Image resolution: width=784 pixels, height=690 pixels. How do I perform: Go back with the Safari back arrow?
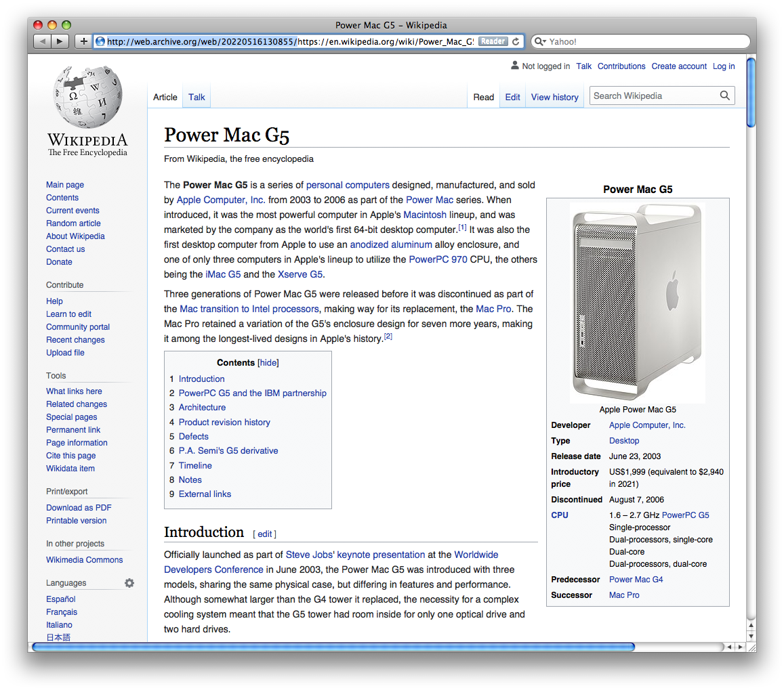[43, 41]
